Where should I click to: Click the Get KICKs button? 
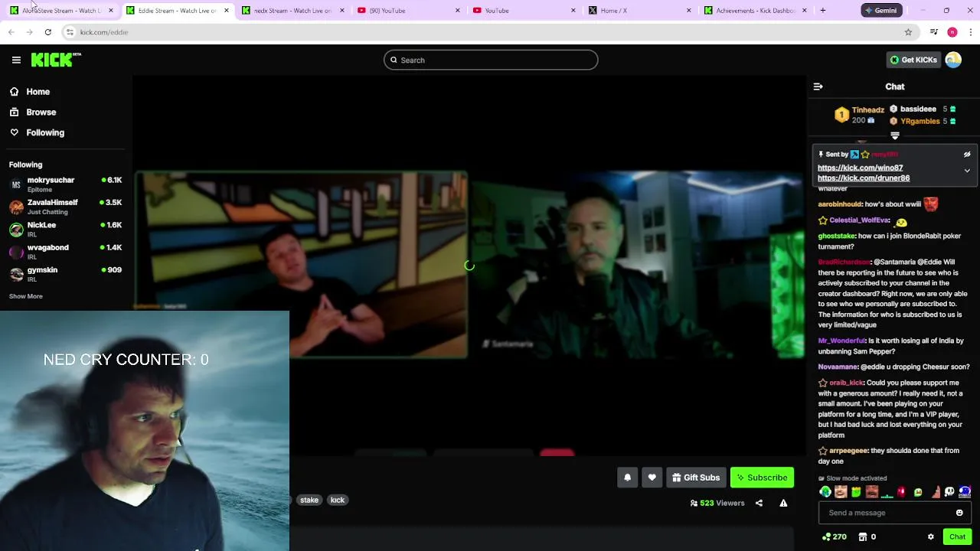913,60
